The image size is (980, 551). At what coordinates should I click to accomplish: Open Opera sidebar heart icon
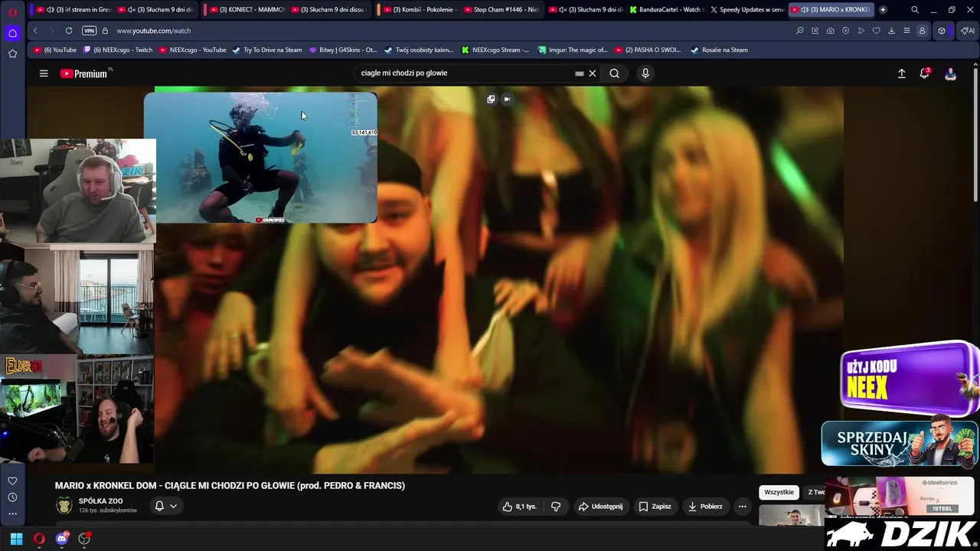[x=12, y=481]
